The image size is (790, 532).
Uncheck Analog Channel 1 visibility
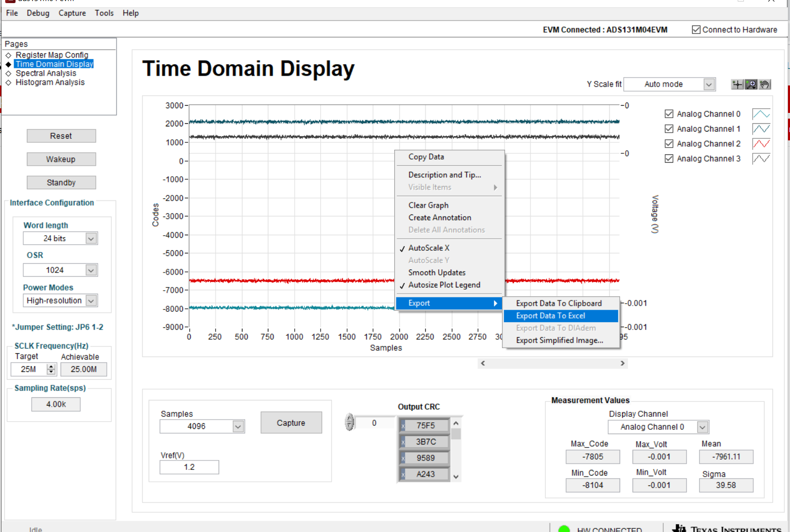pos(669,129)
